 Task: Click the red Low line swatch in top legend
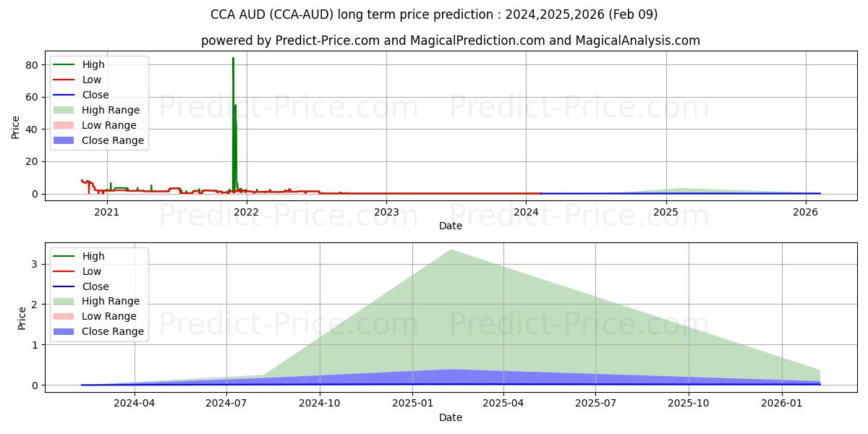click(x=64, y=80)
